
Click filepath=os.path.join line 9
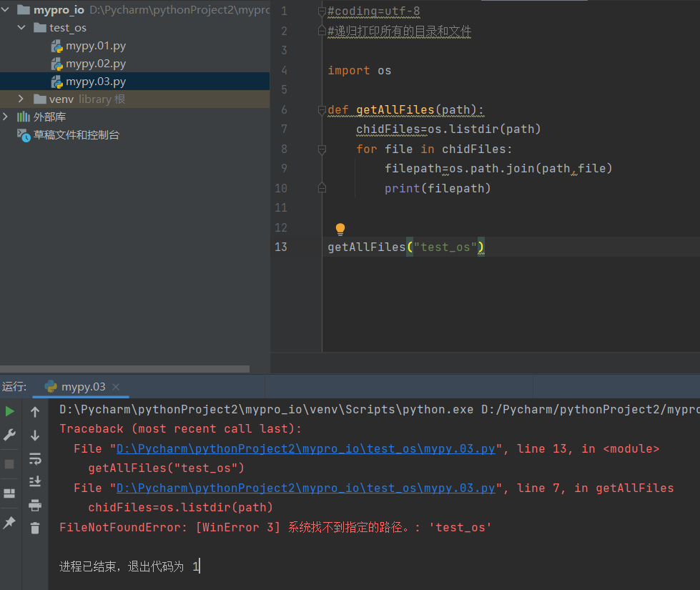tap(498, 168)
